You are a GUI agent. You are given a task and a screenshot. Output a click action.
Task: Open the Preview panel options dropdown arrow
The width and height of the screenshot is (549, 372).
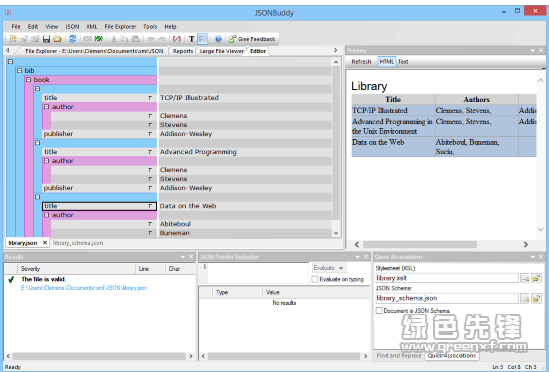pos(533,51)
